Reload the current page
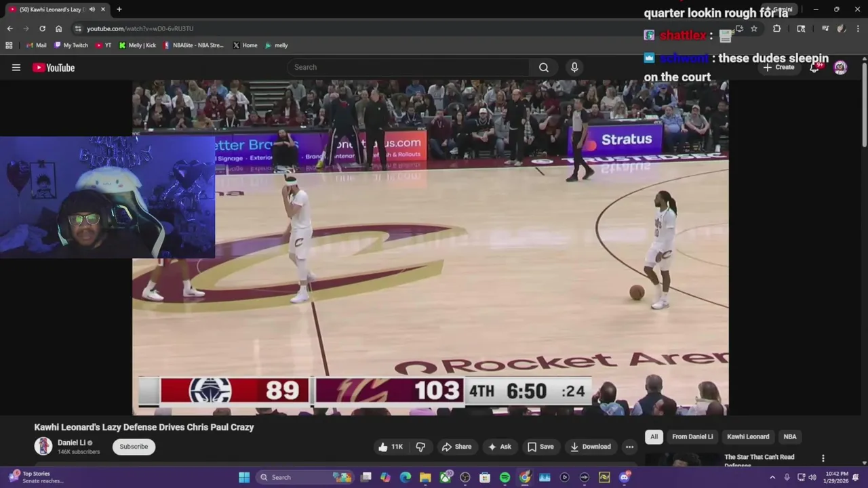The width and height of the screenshot is (868, 488). point(42,28)
